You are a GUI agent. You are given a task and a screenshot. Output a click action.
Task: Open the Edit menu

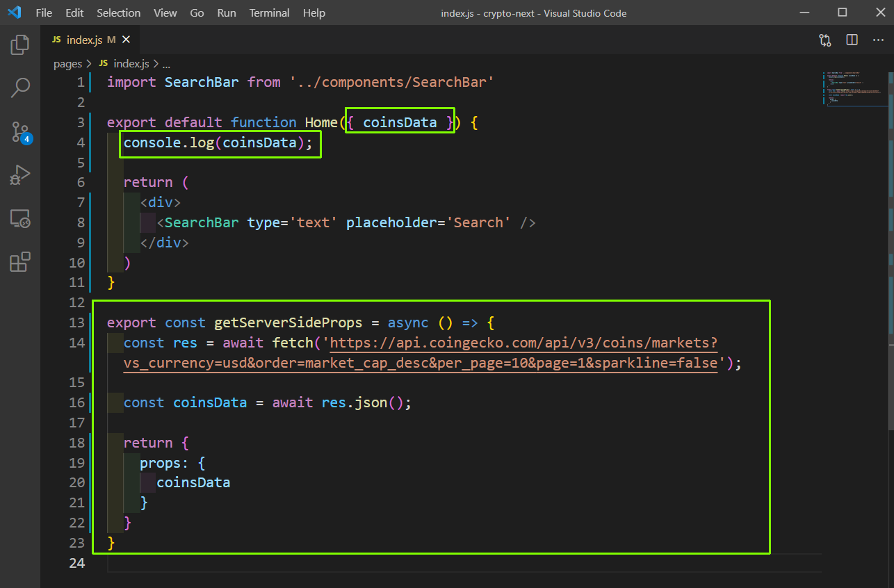pos(74,13)
